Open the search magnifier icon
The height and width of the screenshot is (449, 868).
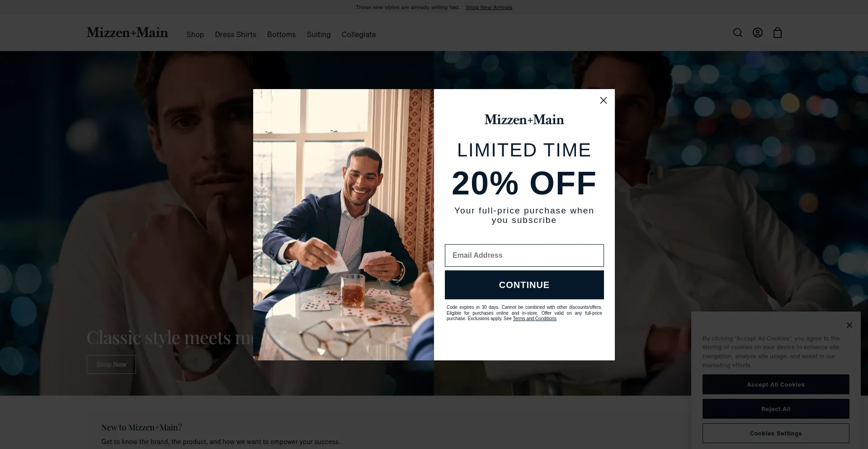(x=737, y=33)
